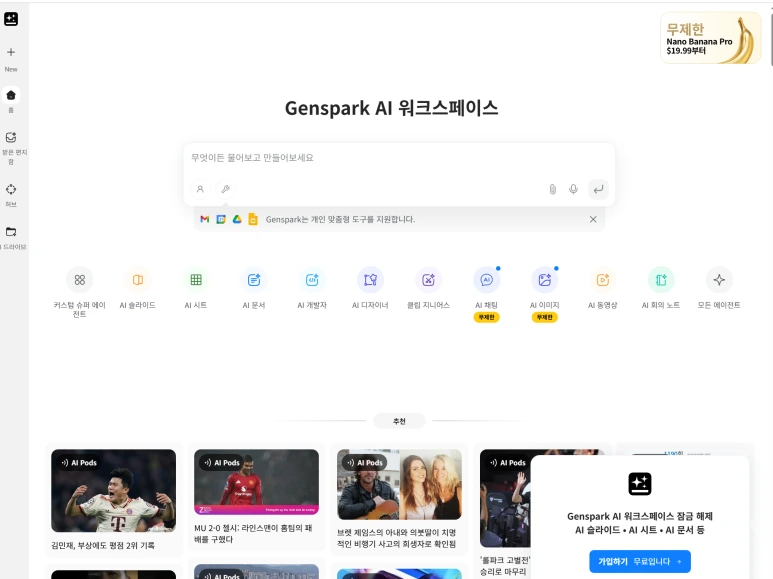773x579 pixels.
Task: Open the AI Drive (드라이브) folder icon
Action: (x=11, y=232)
